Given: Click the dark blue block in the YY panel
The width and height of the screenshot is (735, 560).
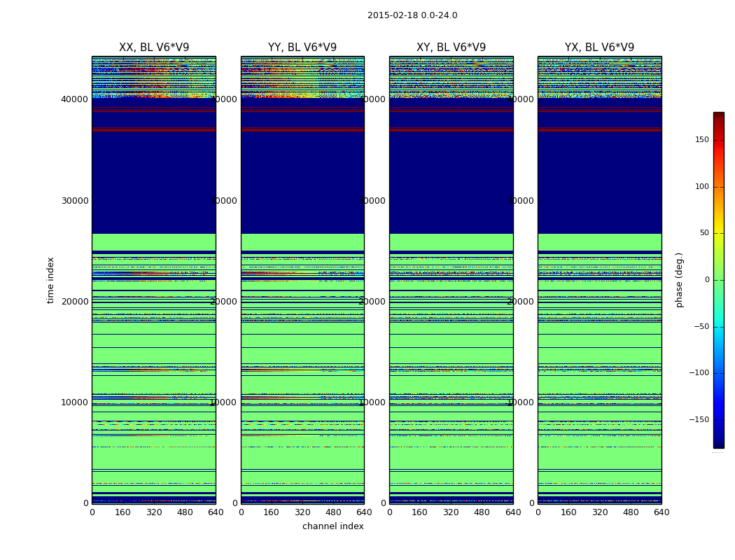Looking at the screenshot, I should pyautogui.click(x=302, y=183).
